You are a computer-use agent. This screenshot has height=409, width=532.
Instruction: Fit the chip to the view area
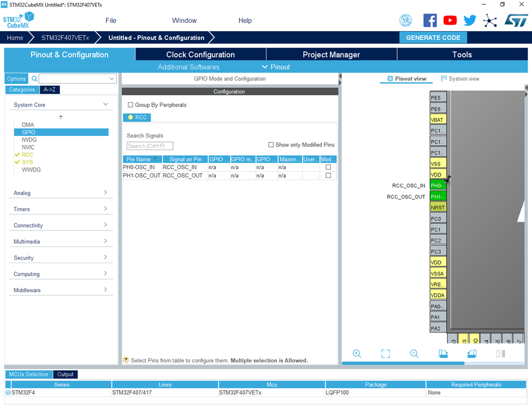386,354
